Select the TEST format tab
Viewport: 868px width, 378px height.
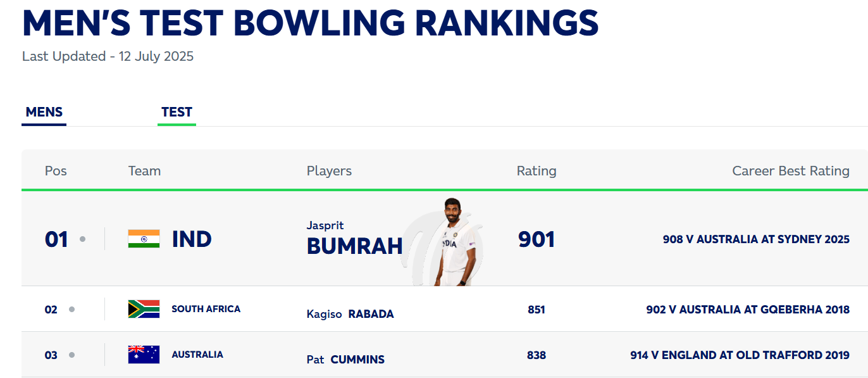[x=177, y=113]
